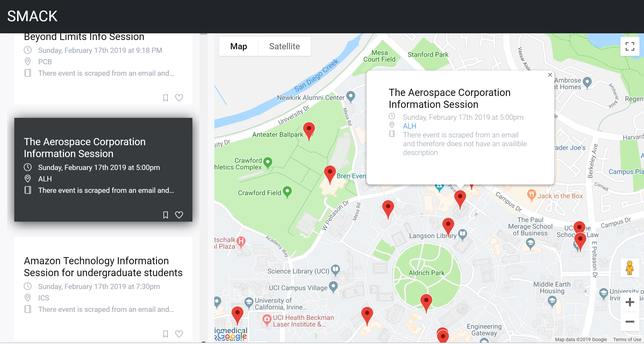Bookmark the Amazon Technology Information Session
The height and width of the screenshot is (344, 644).
click(x=165, y=334)
